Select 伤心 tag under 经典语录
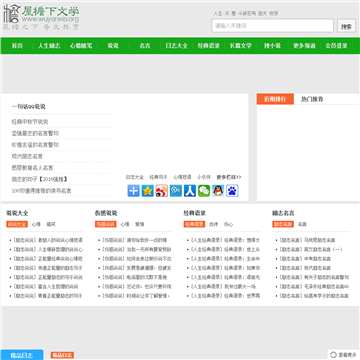The height and width of the screenshot is (360, 360). click(228, 224)
